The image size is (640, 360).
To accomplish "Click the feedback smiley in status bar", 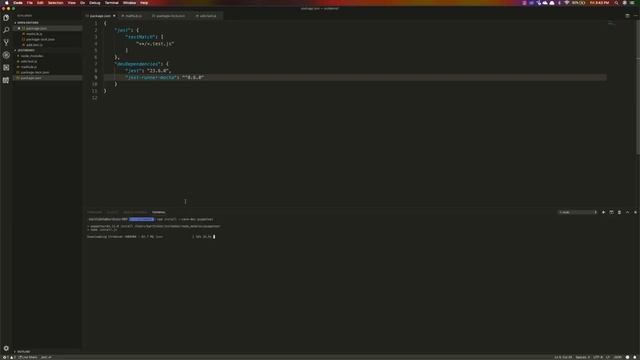I will pos(628,358).
